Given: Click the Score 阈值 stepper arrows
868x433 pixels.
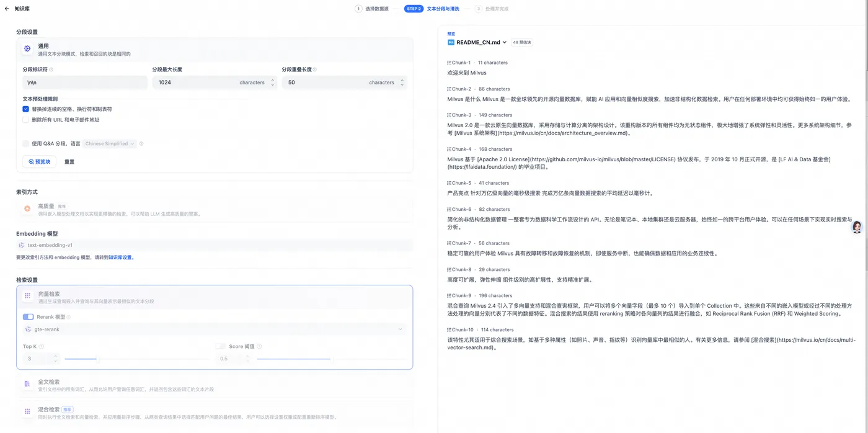Looking at the screenshot, I should [247, 359].
